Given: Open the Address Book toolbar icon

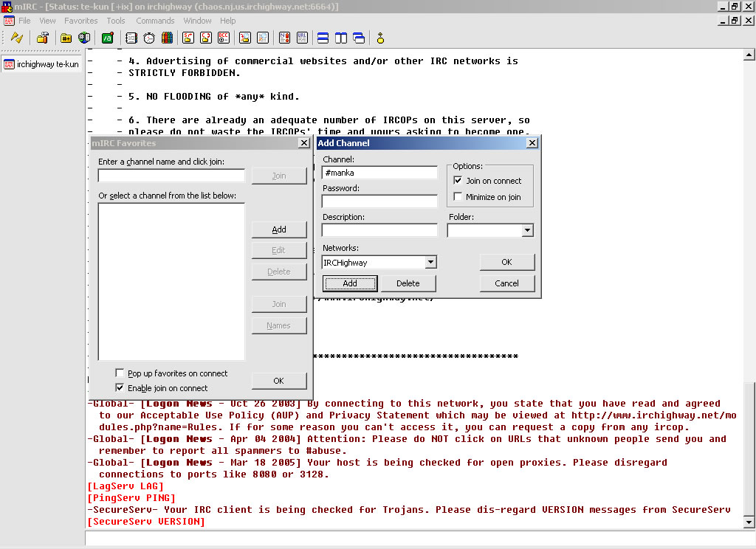Looking at the screenshot, I should click(x=131, y=38).
